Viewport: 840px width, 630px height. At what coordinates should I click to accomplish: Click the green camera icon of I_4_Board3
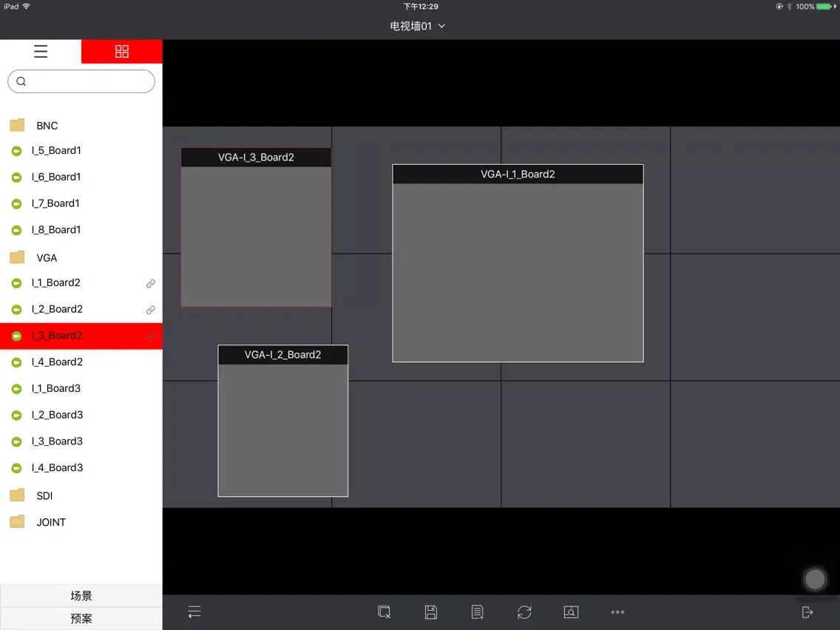click(16, 468)
